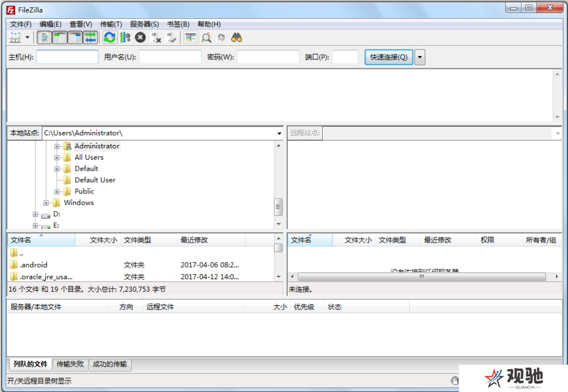Select the Default User folder

pyautogui.click(x=95, y=180)
